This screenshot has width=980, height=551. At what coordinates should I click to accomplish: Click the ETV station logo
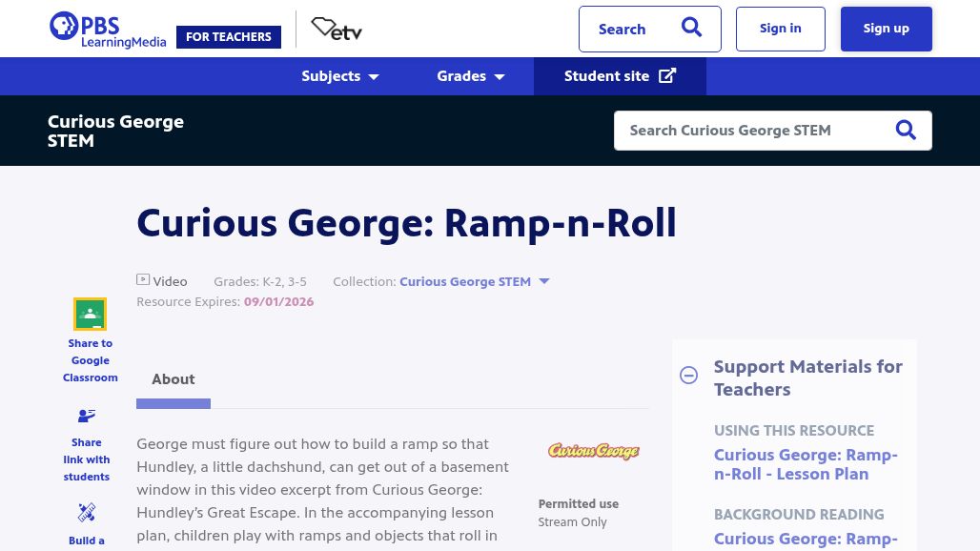coord(337,29)
